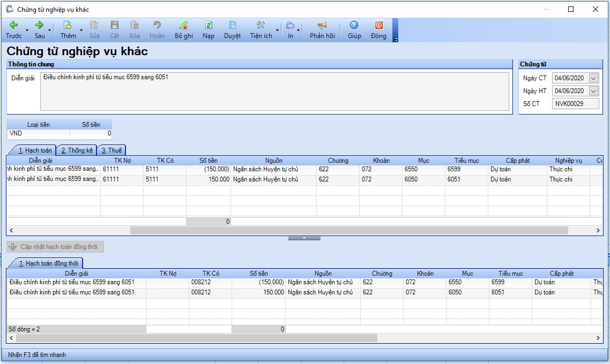Select Mục 6550 cell in Hạch toán grid

pos(423,169)
